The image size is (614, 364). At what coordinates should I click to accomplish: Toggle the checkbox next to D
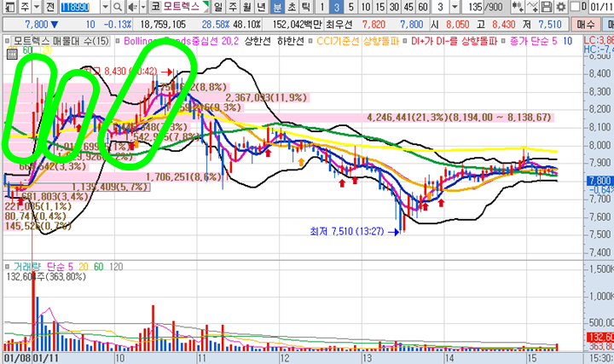pyautogui.click(x=575, y=7)
